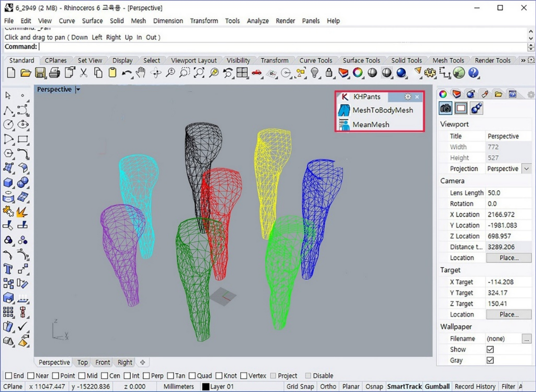Switch to the Top viewport tab
This screenshot has height=392, width=536.
(83, 362)
